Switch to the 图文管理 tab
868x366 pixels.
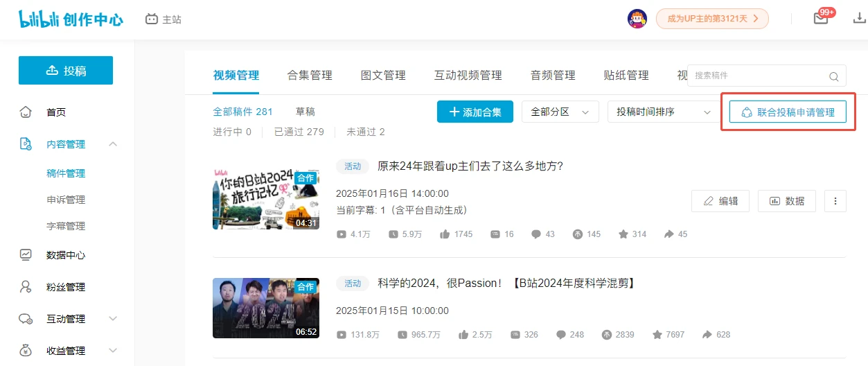point(383,76)
